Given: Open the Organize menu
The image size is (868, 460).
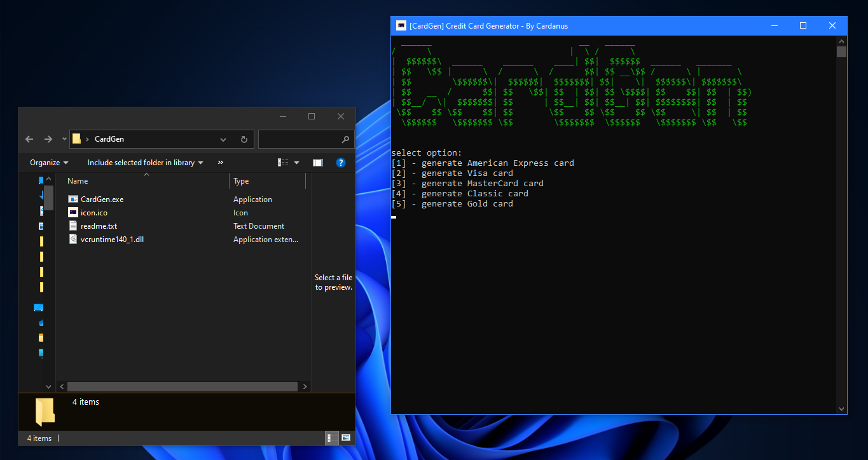Looking at the screenshot, I should pos(49,163).
